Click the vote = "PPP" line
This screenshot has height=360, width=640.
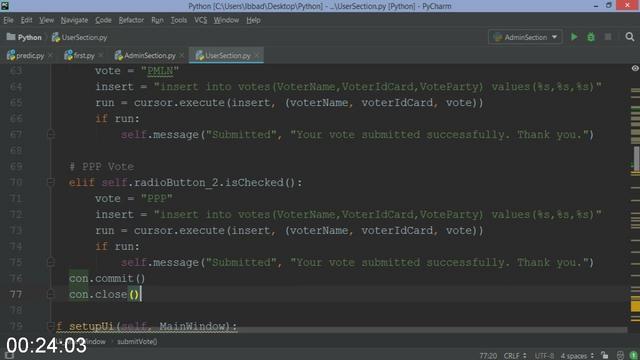(133, 198)
